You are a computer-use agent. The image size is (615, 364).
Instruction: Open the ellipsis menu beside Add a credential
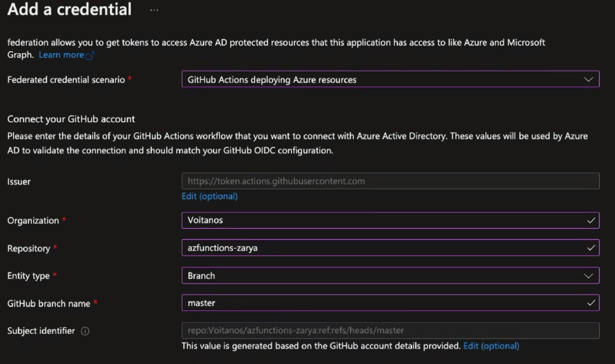[154, 10]
